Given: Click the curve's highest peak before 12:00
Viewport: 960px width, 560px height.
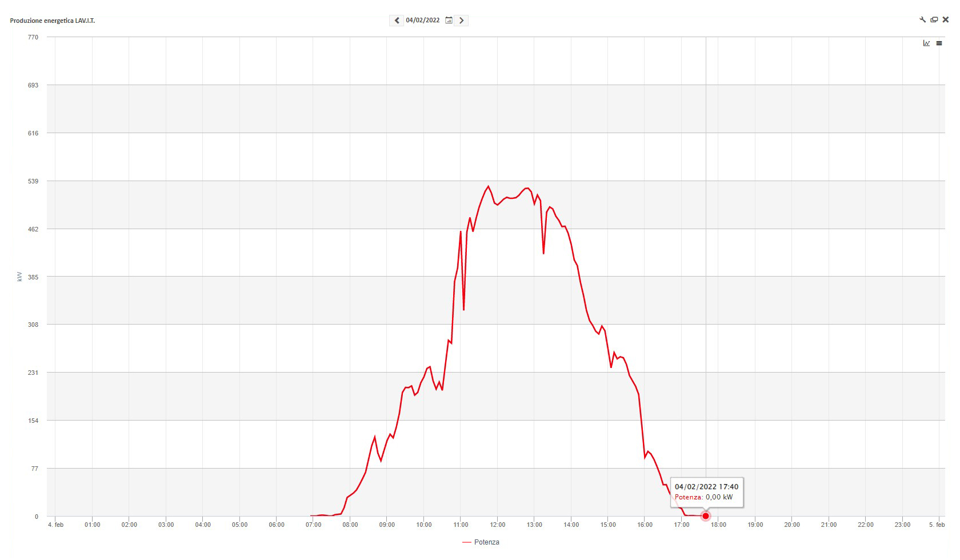Looking at the screenshot, I should tap(488, 186).
